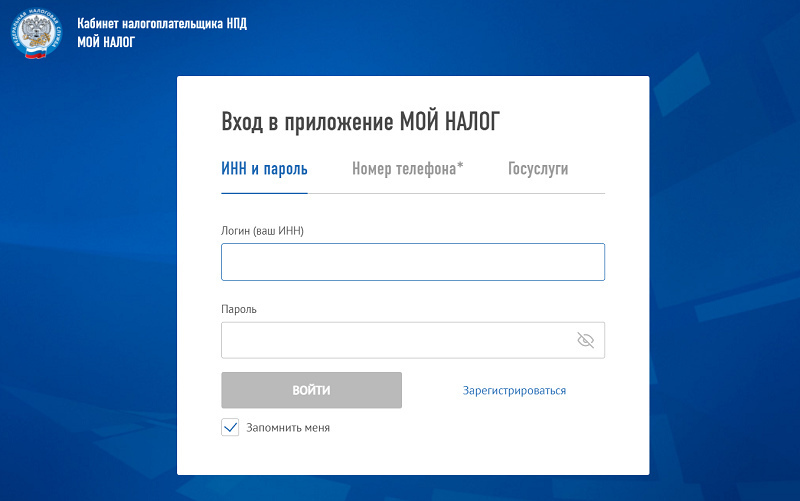
Task: Click the empty white area below the checkbox
Action: 410,456
